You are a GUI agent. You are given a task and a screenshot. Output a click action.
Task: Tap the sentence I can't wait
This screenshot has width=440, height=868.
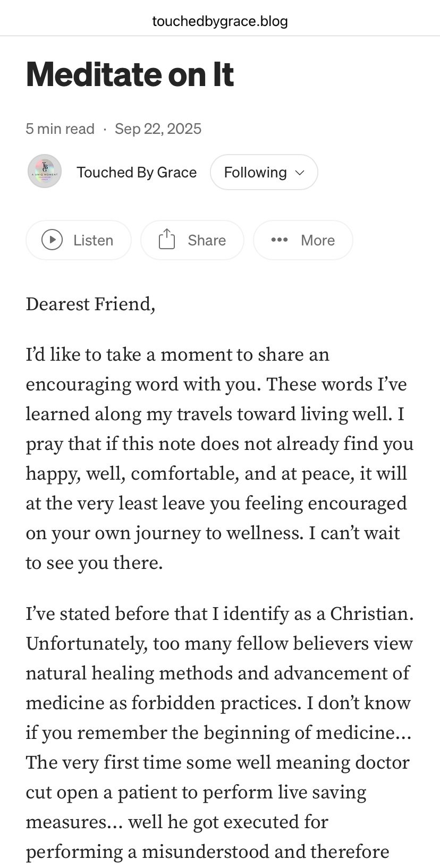(354, 533)
